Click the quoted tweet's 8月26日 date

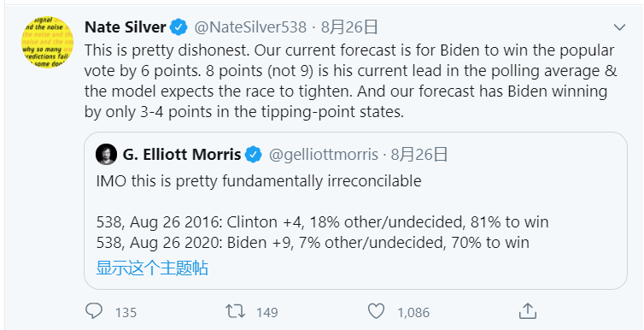[419, 155]
